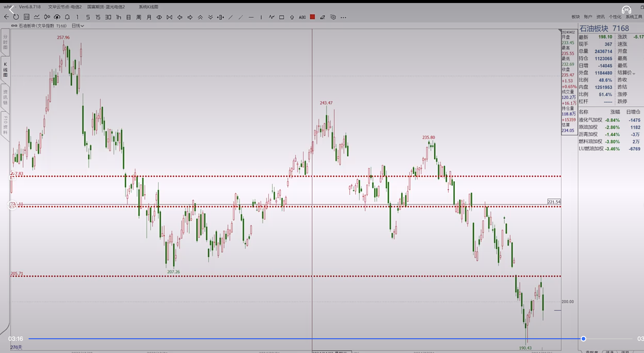644x353 pixels.
Task: Click the cloud sync icon
Action: pyautogui.click(x=57, y=17)
